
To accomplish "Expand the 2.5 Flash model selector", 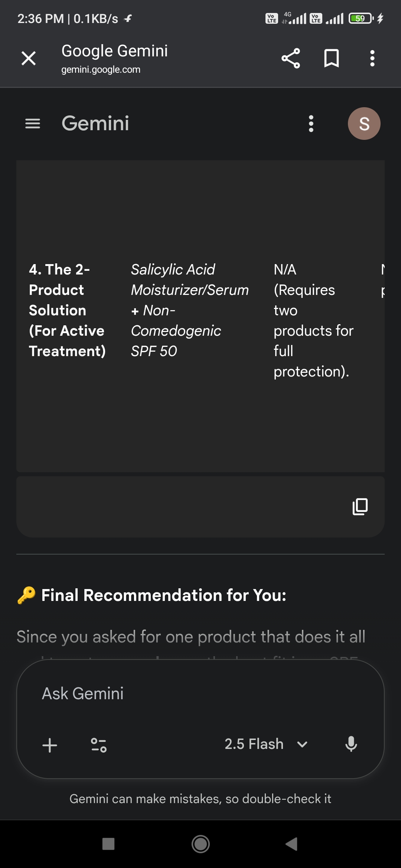I will 254,744.
